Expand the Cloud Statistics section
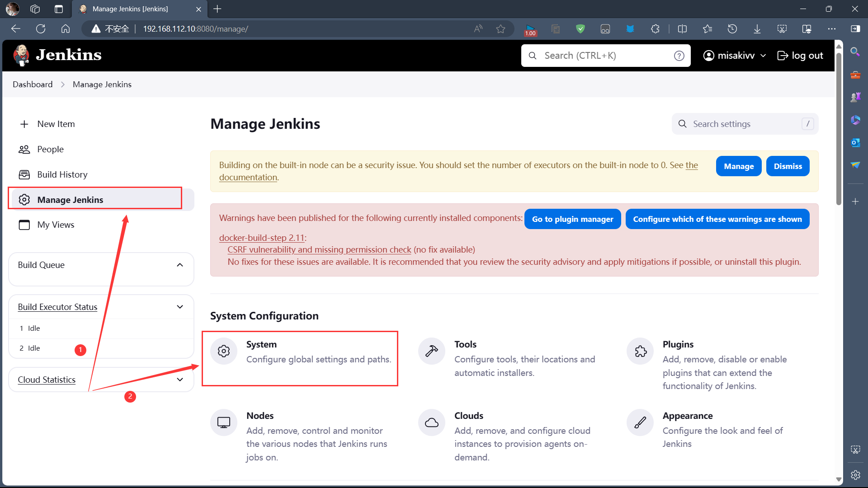 click(x=180, y=380)
